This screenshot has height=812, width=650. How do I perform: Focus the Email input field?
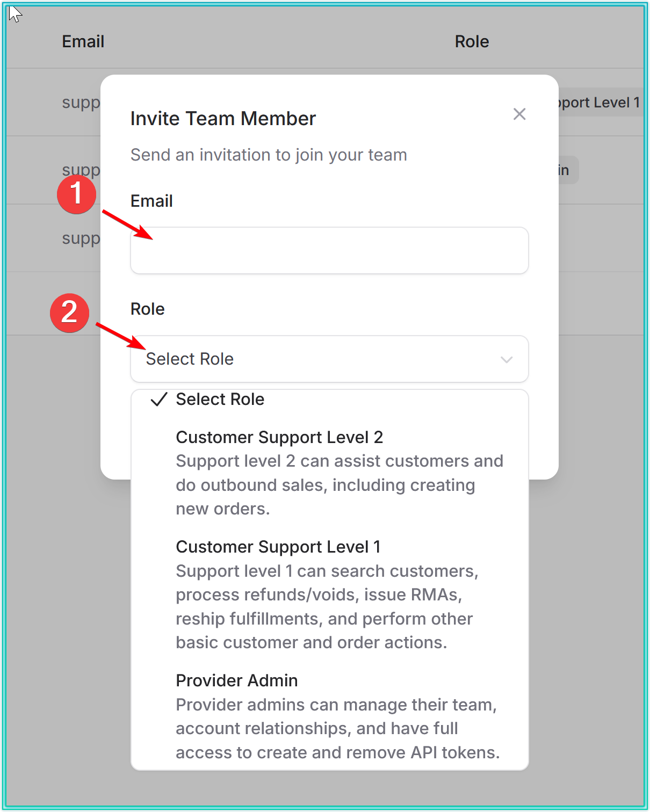coord(329,251)
